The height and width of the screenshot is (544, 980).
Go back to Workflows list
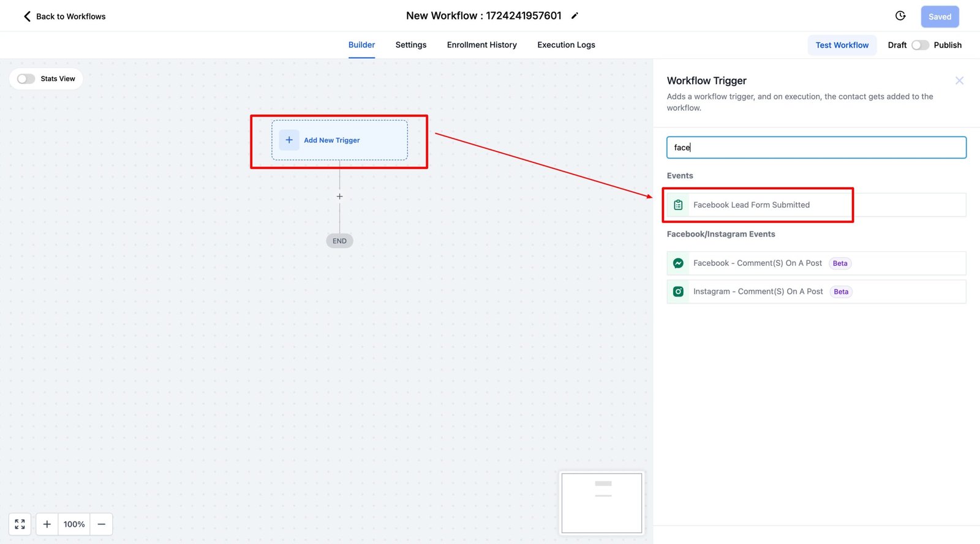(x=64, y=17)
